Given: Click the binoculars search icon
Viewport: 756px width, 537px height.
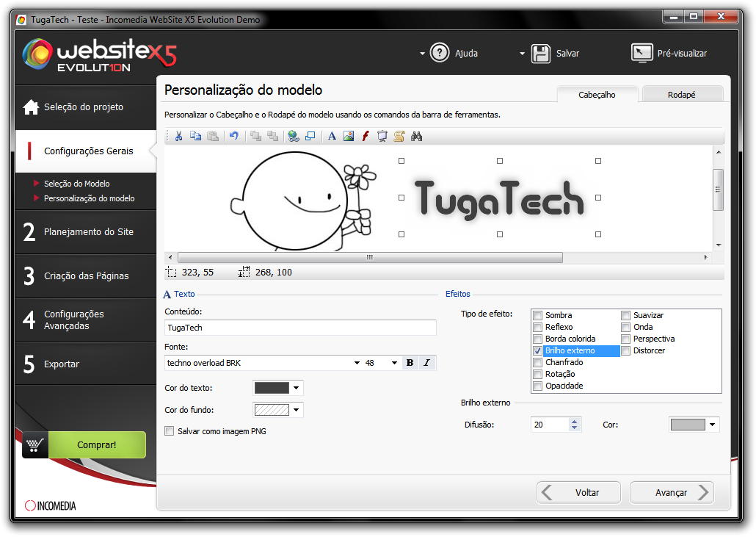Looking at the screenshot, I should click(x=417, y=136).
